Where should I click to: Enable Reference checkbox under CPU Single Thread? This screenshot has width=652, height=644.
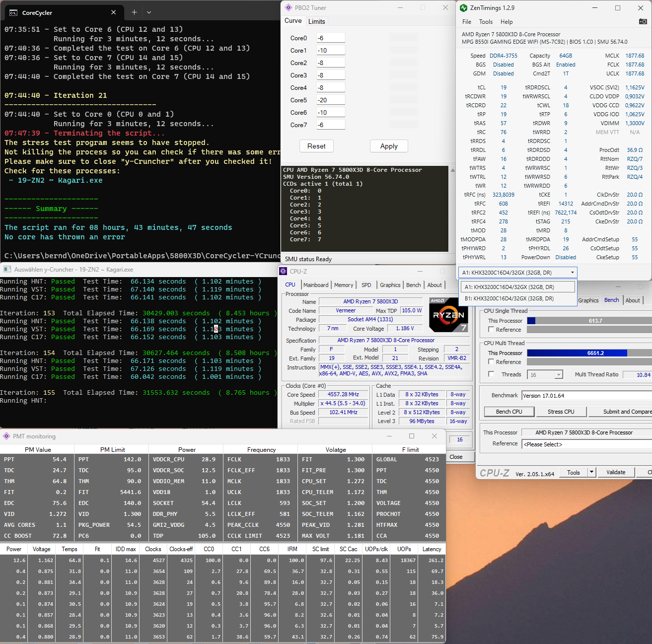point(491,330)
